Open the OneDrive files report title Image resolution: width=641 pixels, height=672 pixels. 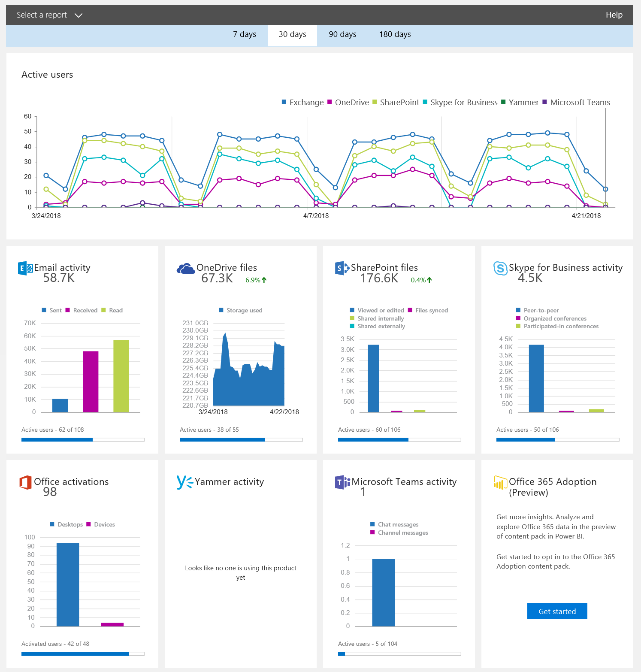pos(227,267)
